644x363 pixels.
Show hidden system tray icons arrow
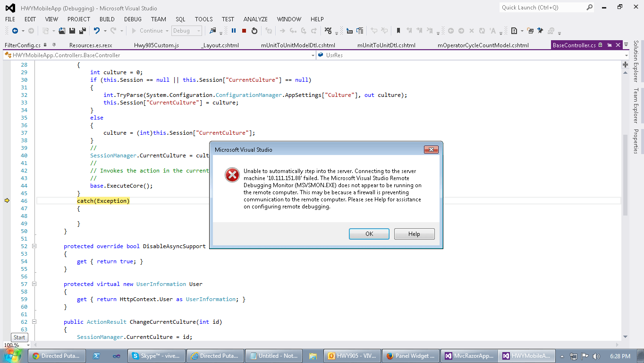[561, 356]
